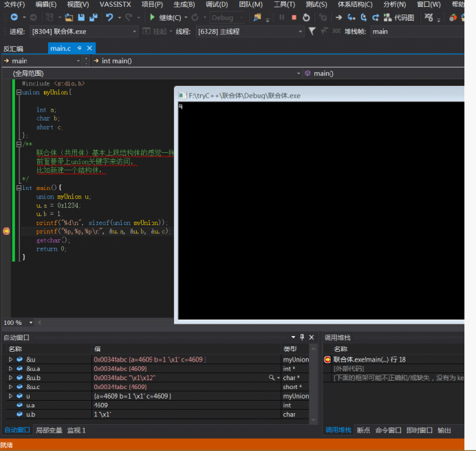Screen dimensions: 476x451
Task: Close the main.c editor tab
Action: click(x=89, y=48)
